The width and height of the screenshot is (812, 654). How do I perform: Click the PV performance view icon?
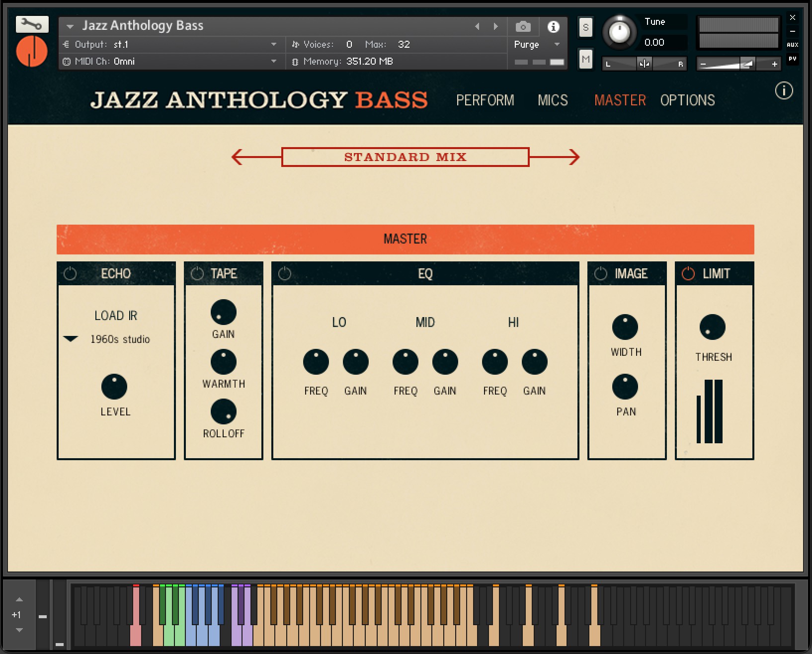[793, 59]
